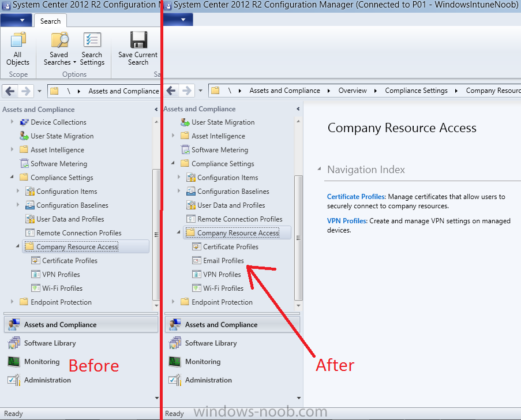Select Assets and Compliance workspace in right window

point(233,325)
